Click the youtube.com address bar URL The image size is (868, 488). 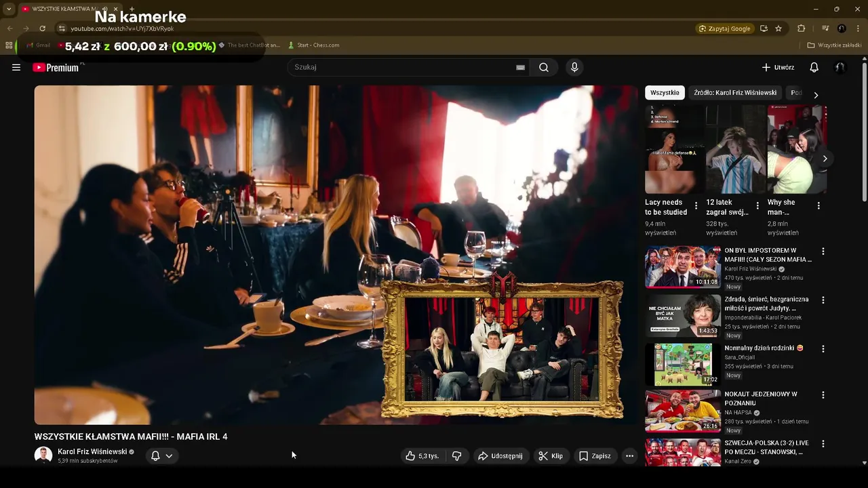pyautogui.click(x=123, y=28)
